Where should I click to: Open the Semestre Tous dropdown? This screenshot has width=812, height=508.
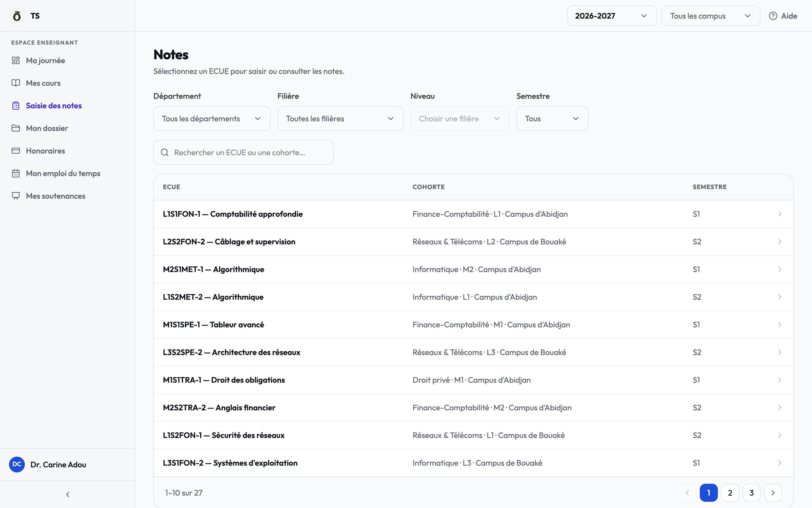552,119
